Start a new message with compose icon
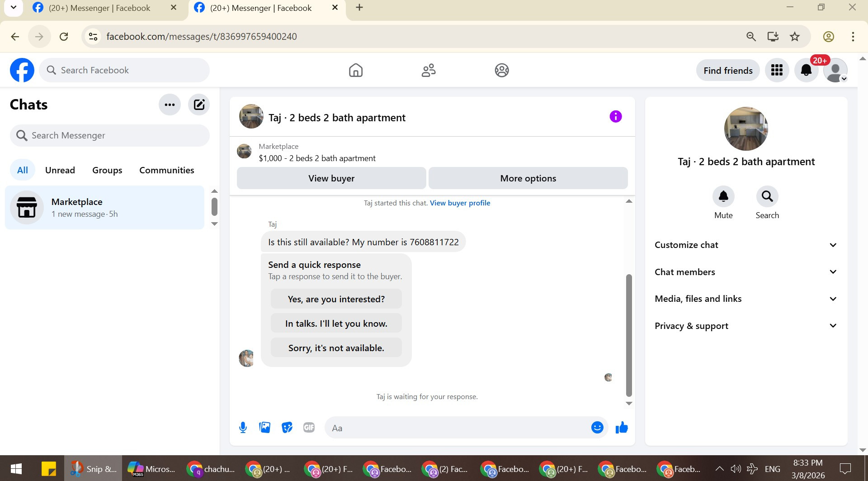Image resolution: width=868 pixels, height=481 pixels. 199,105
